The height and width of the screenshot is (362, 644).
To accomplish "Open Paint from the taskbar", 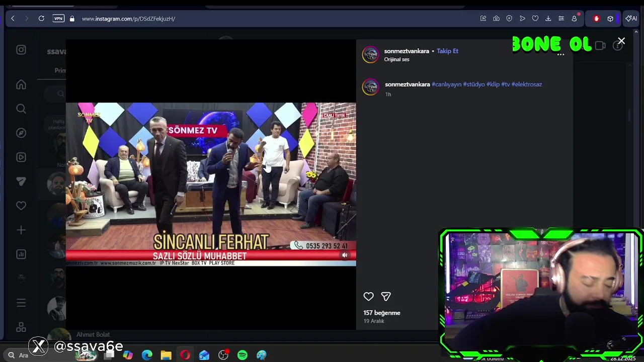I will point(262,355).
